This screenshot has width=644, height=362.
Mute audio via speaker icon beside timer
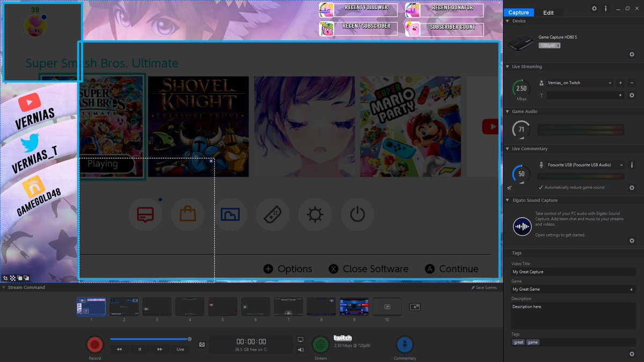(x=301, y=350)
